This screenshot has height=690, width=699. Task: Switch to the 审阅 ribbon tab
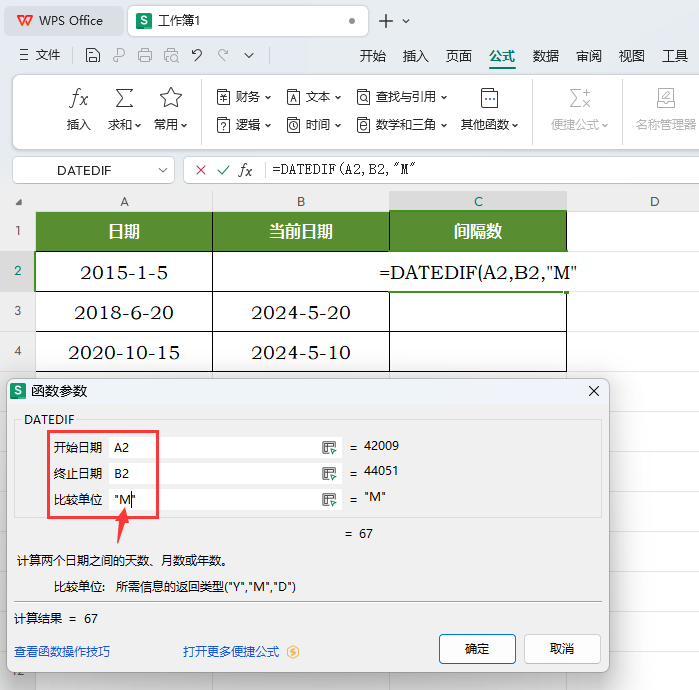click(x=588, y=56)
